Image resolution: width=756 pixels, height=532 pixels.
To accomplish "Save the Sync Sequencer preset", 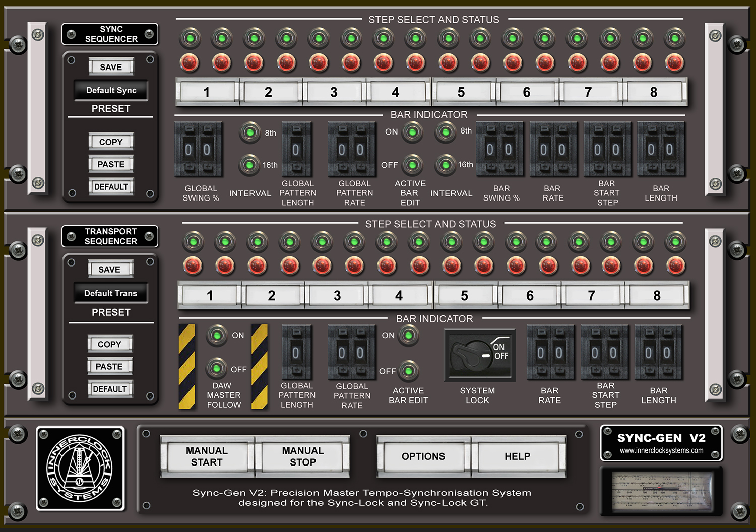I will tap(111, 67).
